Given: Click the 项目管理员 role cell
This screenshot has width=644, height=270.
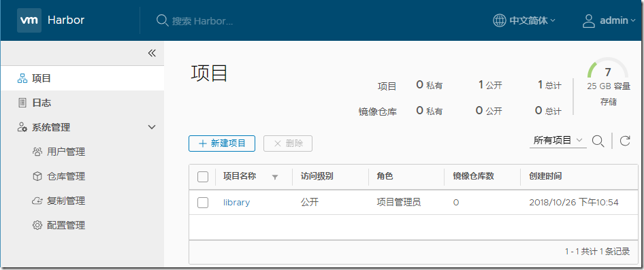Looking at the screenshot, I should (x=398, y=202).
